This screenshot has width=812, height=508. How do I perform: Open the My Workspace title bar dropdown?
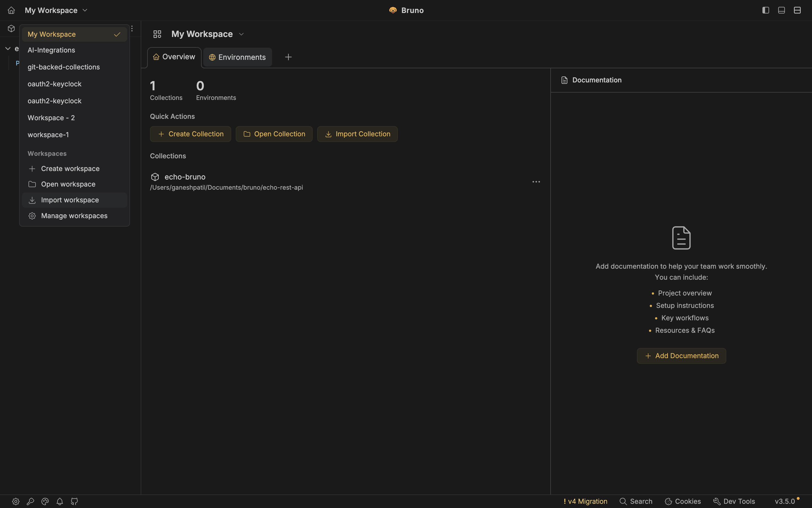[x=56, y=10]
